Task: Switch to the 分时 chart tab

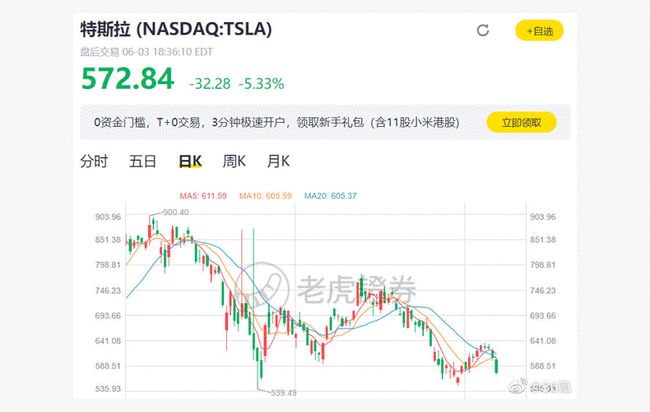Action: (94, 161)
